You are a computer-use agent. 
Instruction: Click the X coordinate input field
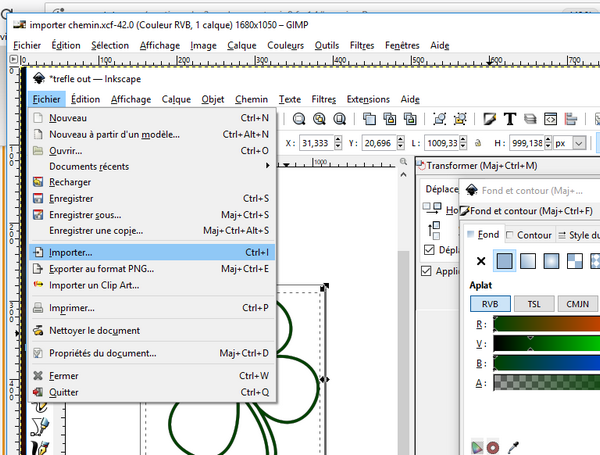click(317, 143)
